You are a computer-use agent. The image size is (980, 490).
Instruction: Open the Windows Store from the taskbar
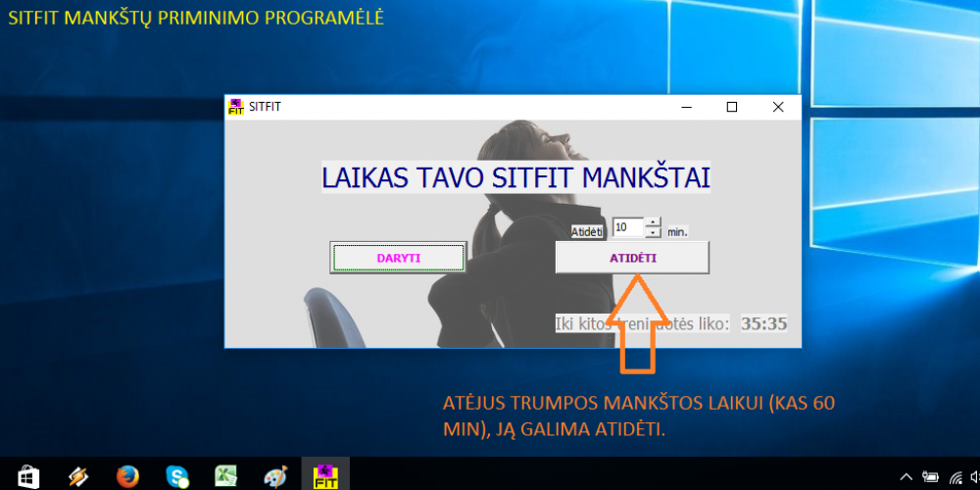pyautogui.click(x=28, y=477)
